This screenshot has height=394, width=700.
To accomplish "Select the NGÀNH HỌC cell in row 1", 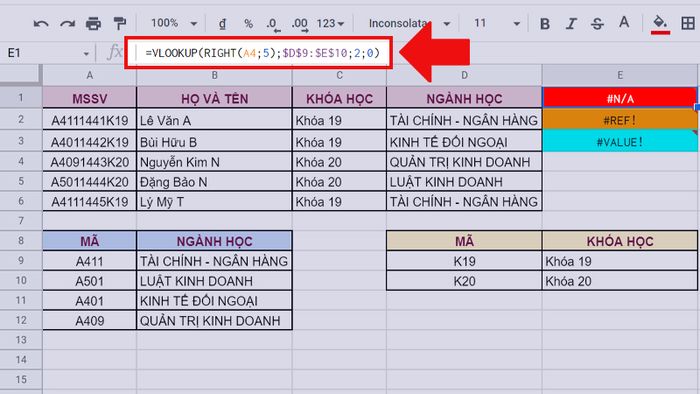I will coord(464,98).
